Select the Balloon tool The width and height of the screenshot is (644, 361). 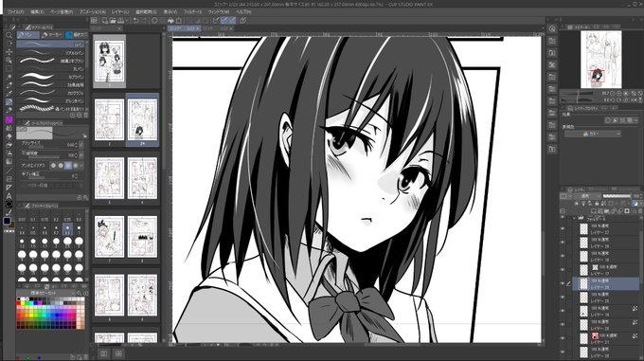(9, 204)
